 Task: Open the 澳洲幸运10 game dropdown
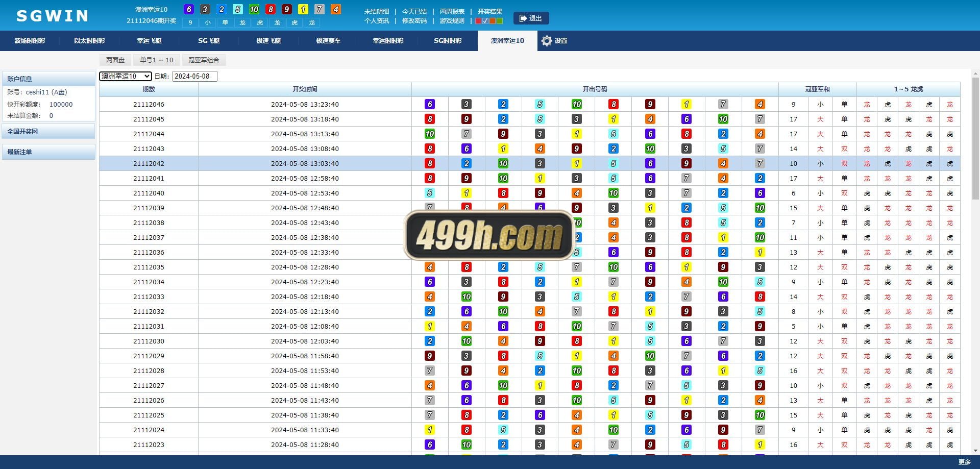pyautogui.click(x=126, y=76)
